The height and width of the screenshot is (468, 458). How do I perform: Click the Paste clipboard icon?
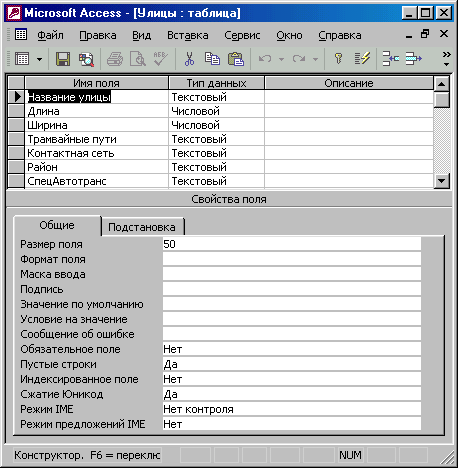point(236,59)
